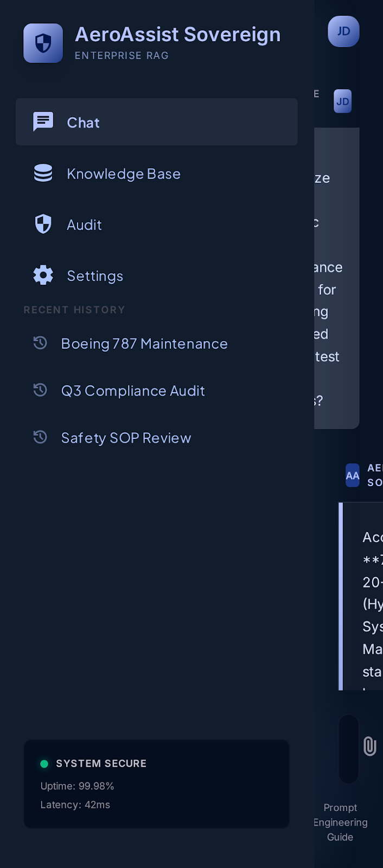Click the AeroAssist Sovereign title
Image resolution: width=383 pixels, height=868 pixels.
coord(178,35)
